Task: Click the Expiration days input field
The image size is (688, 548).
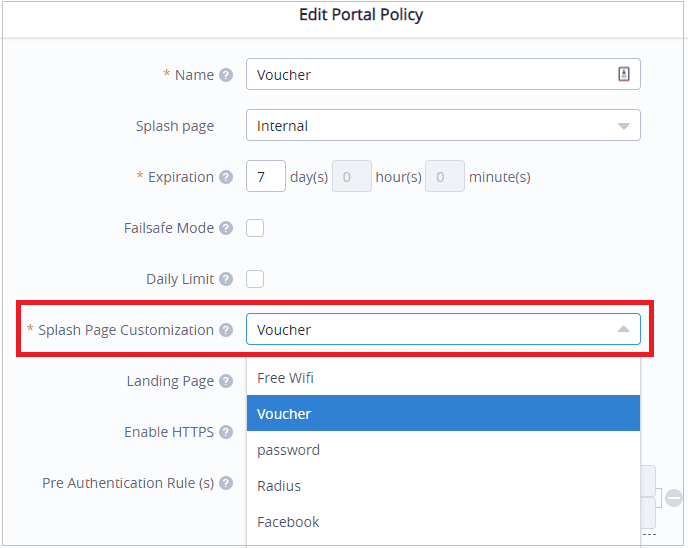Action: pyautogui.click(x=265, y=177)
